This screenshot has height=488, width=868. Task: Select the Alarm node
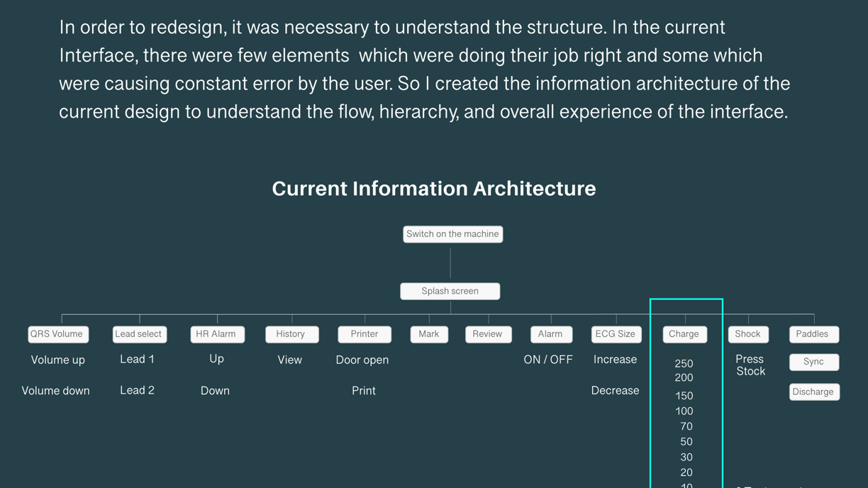coord(551,334)
